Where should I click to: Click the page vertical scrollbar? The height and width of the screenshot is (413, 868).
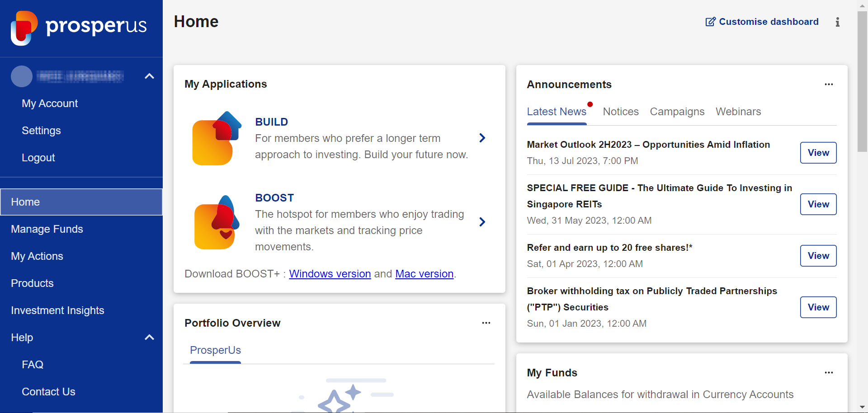pos(862,81)
